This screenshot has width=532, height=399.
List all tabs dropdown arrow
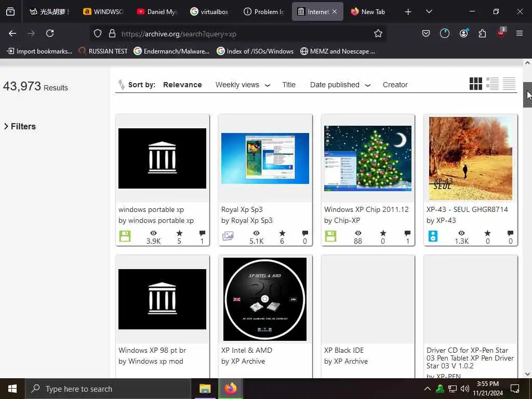pyautogui.click(x=429, y=11)
